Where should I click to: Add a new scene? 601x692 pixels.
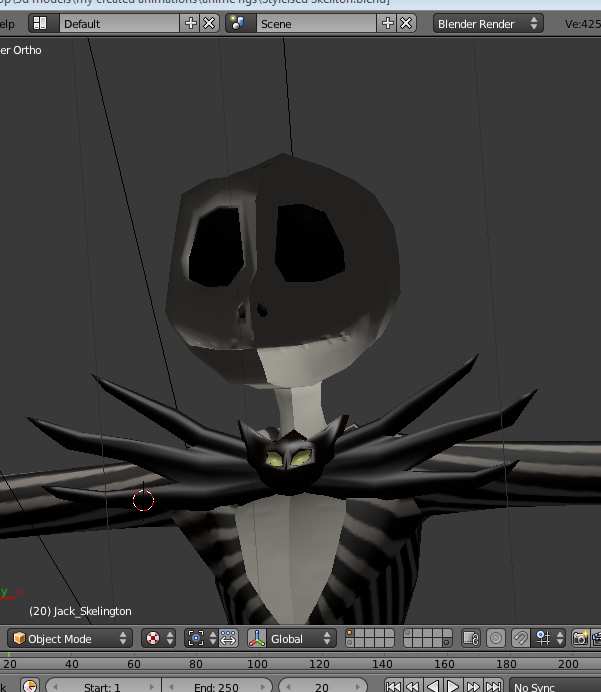point(387,23)
